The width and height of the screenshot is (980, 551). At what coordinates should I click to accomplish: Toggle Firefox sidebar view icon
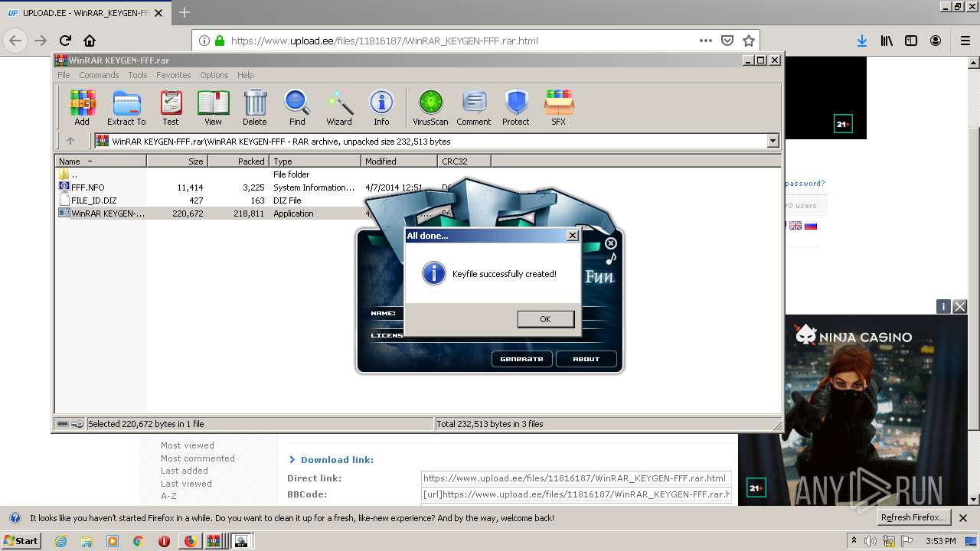pyautogui.click(x=911, y=41)
